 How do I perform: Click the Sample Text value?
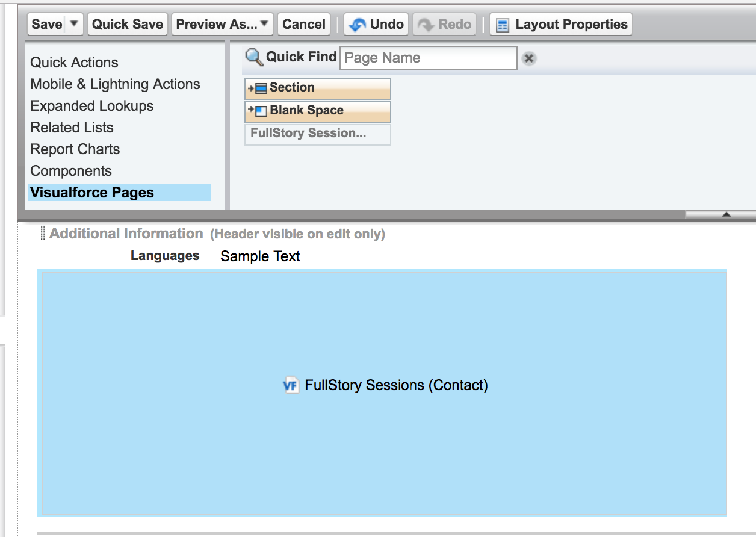click(260, 256)
